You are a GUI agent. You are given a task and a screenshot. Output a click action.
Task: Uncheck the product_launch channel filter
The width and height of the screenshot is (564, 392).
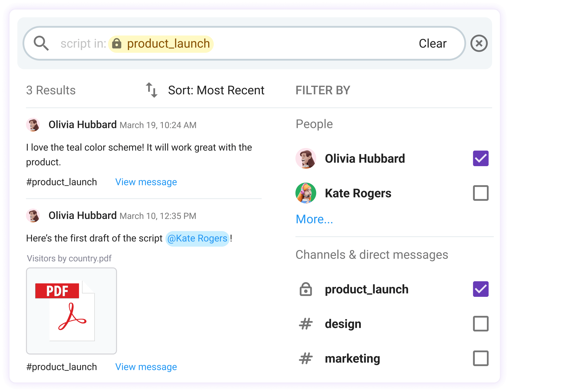pos(481,289)
